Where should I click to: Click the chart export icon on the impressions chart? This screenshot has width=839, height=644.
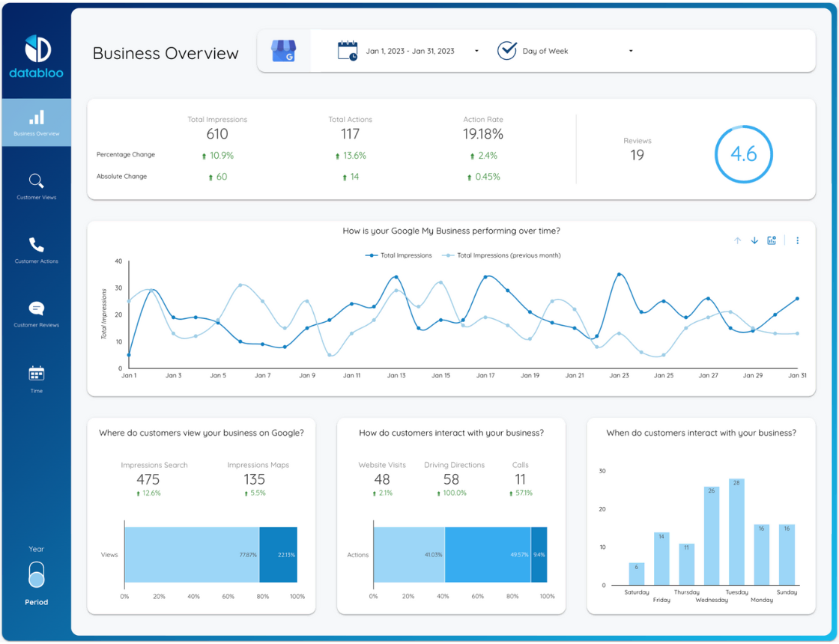coord(772,240)
